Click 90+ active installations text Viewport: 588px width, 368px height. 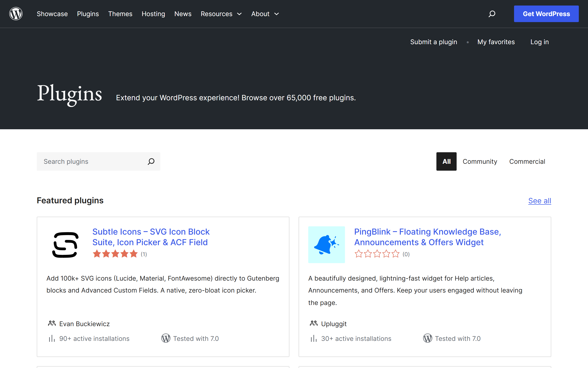coord(94,339)
